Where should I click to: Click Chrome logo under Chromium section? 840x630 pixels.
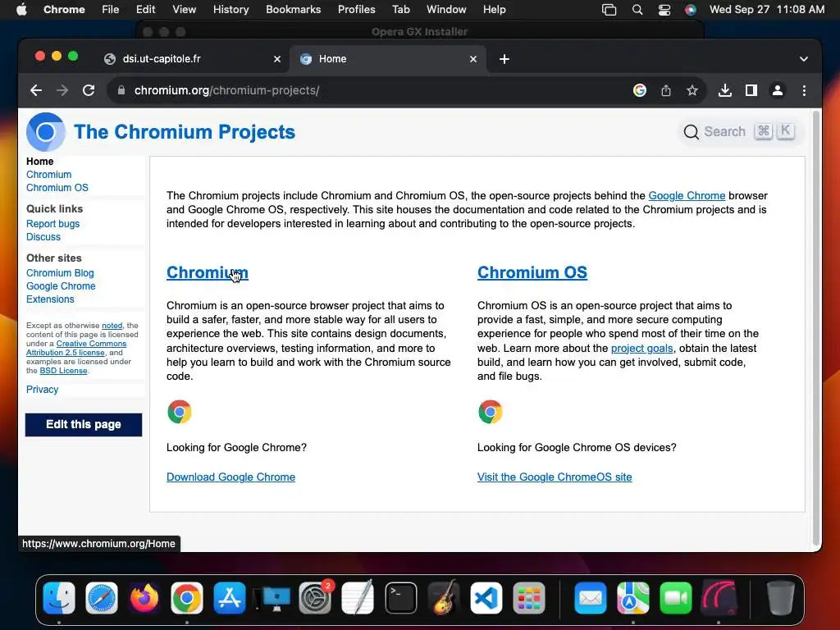coord(180,412)
